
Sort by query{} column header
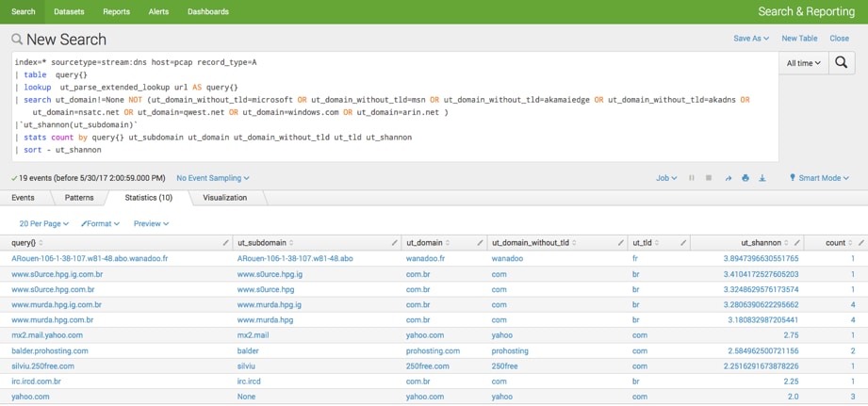[27, 243]
